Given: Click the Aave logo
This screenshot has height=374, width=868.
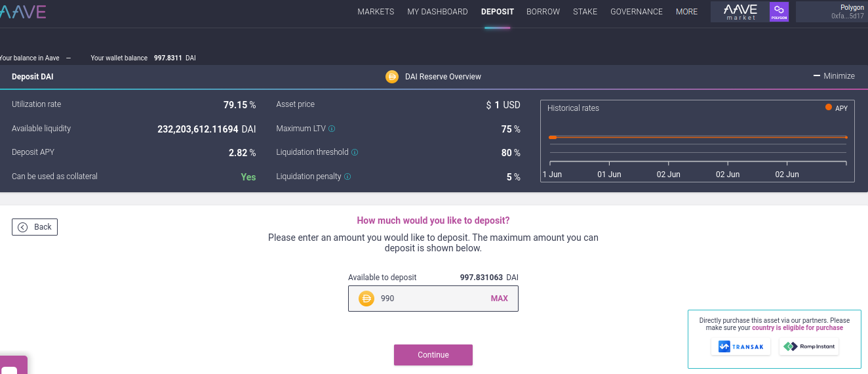Looking at the screenshot, I should 23,11.
